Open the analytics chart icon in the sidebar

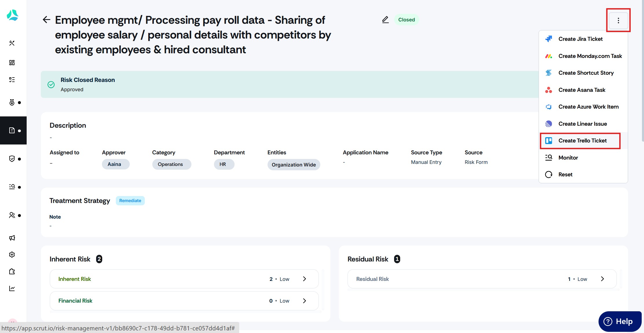pyautogui.click(x=12, y=288)
